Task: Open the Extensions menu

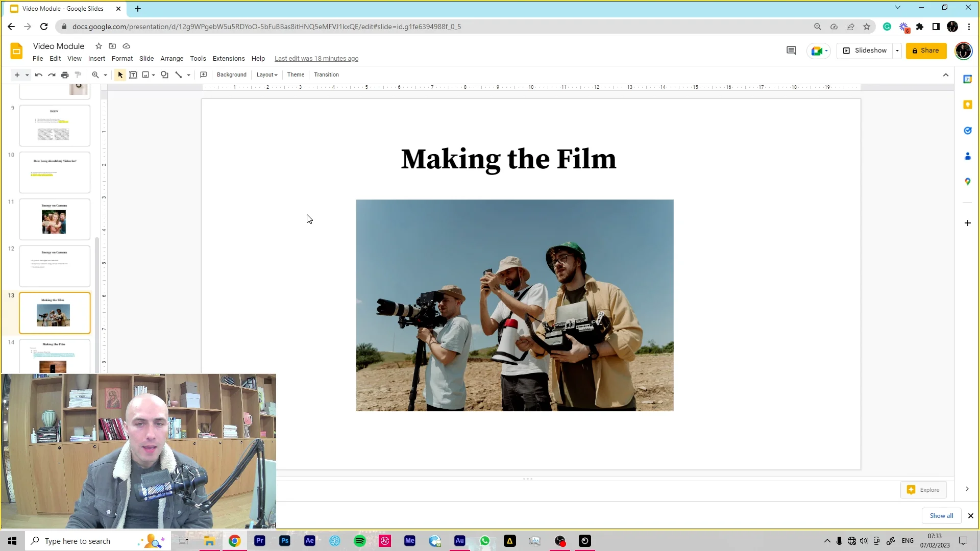Action: tap(229, 59)
